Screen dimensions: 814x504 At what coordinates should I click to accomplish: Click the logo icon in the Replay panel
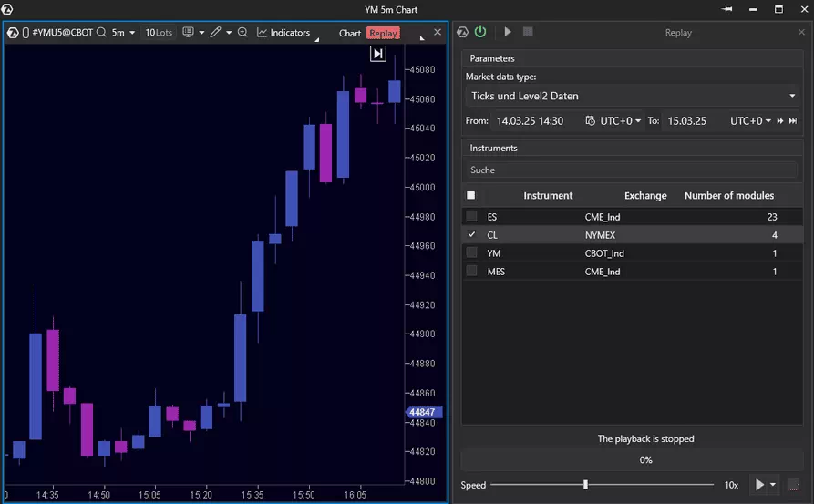tap(462, 32)
